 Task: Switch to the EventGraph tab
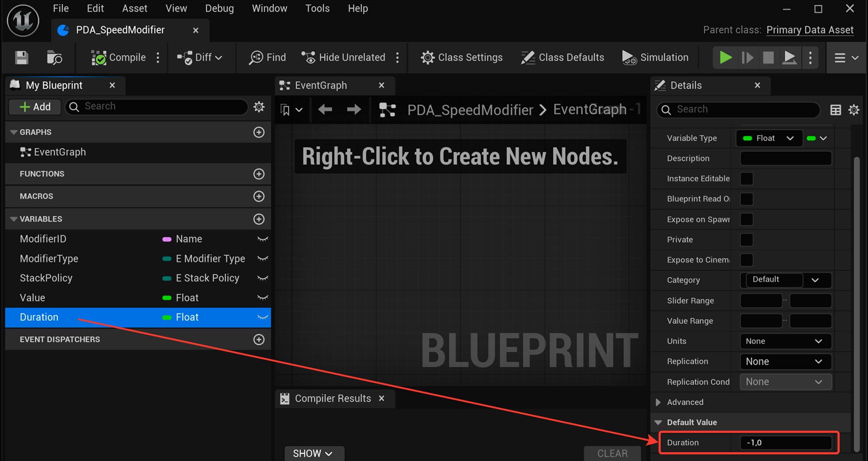pos(335,85)
